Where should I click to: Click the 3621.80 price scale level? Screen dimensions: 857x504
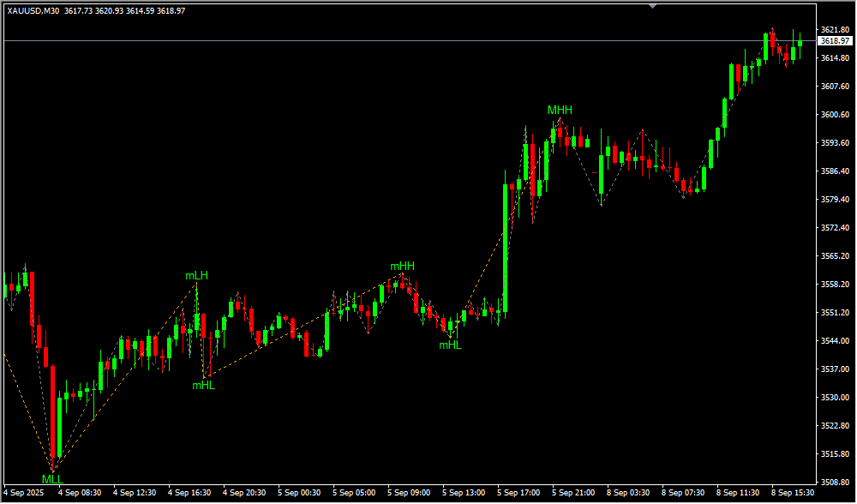pyautogui.click(x=835, y=29)
